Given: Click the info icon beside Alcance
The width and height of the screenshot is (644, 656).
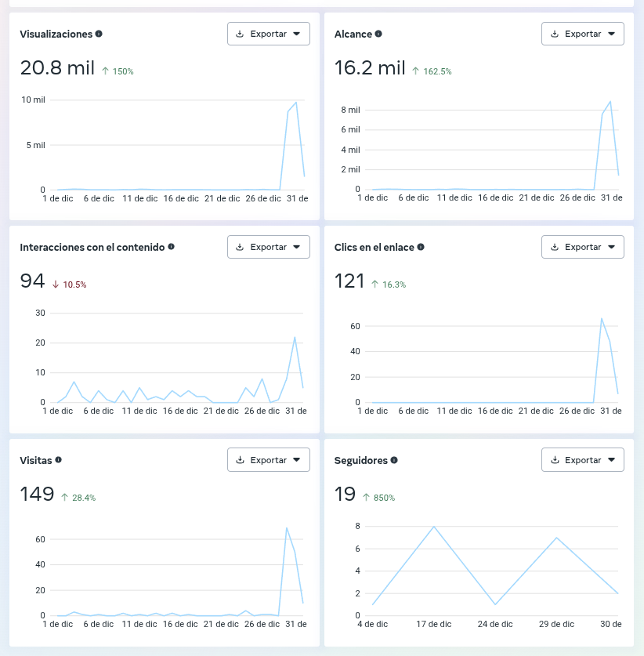Looking at the screenshot, I should coord(378,34).
